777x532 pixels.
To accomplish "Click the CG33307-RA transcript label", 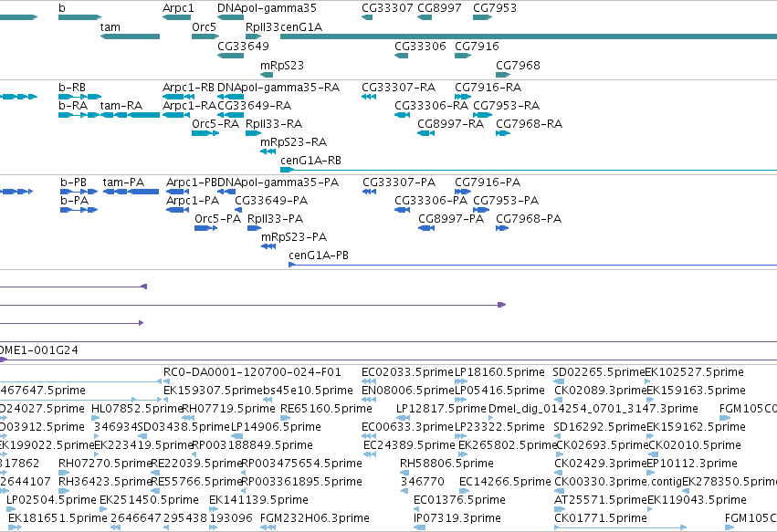I will click(x=399, y=88).
